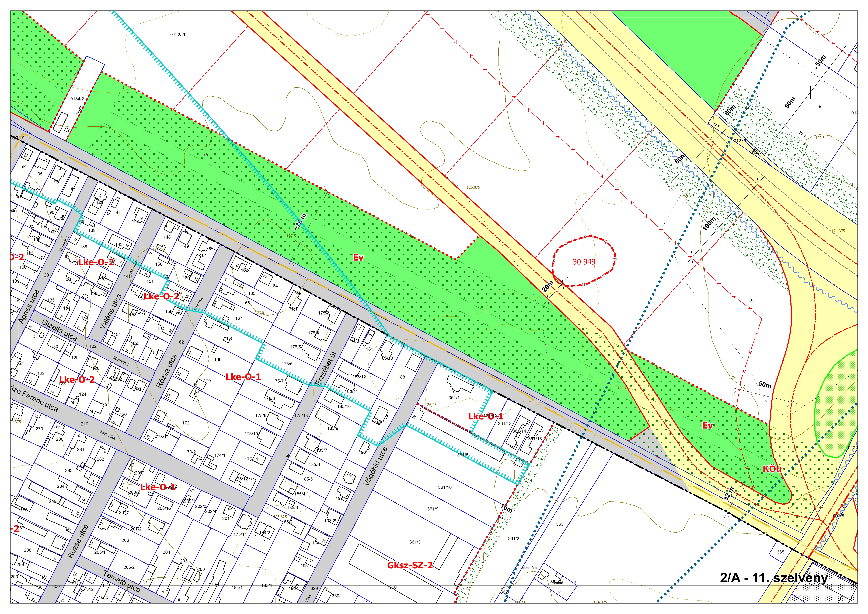Viewport: 868px width, 614px height.
Task: Select parcel number 365
Action: (781, 552)
